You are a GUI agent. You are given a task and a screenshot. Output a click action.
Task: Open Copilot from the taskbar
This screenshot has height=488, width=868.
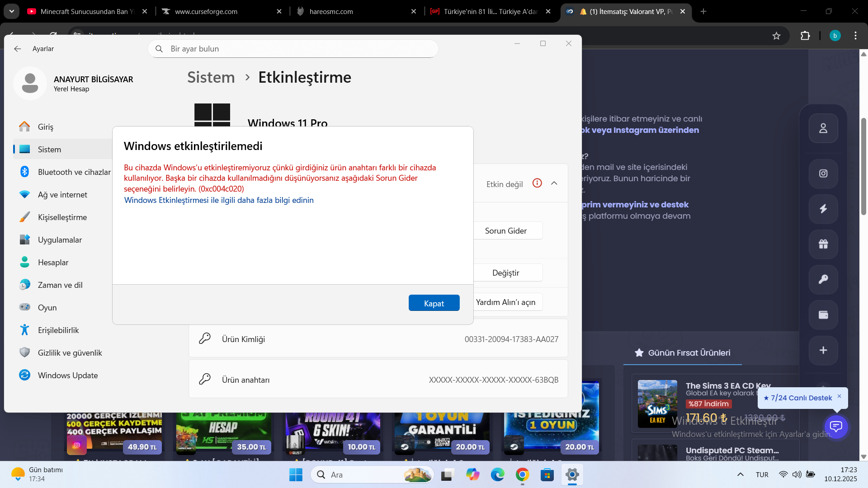pos(472,475)
